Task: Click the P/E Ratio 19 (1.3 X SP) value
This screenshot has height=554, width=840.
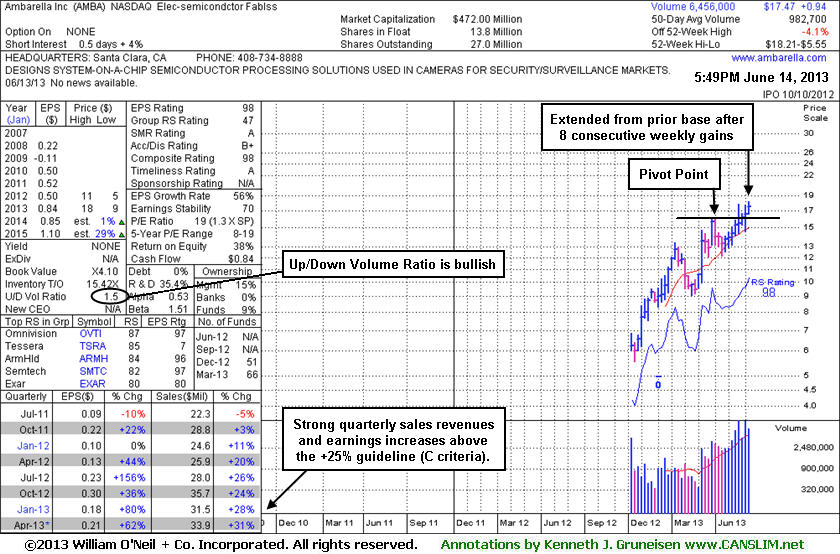Action: (224, 221)
